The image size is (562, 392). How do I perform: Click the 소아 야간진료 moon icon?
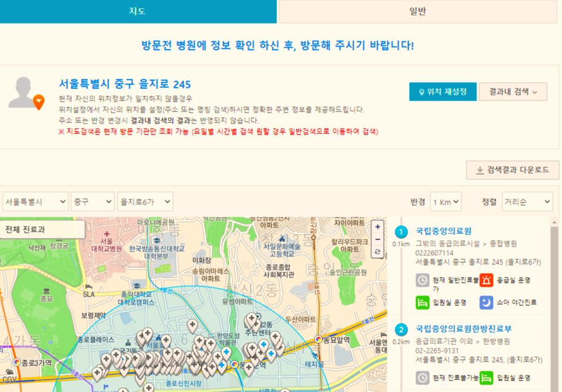click(x=486, y=302)
